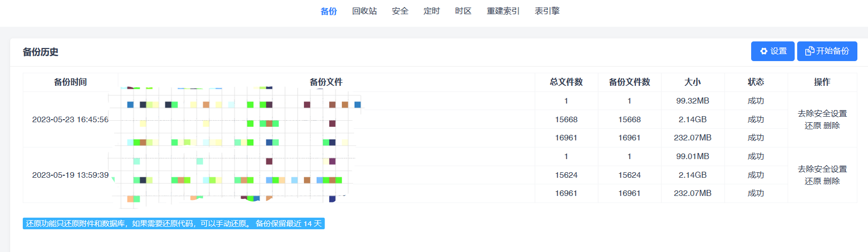The width and height of the screenshot is (868, 252).
Task: Open the 时区 tab
Action: [x=463, y=11]
